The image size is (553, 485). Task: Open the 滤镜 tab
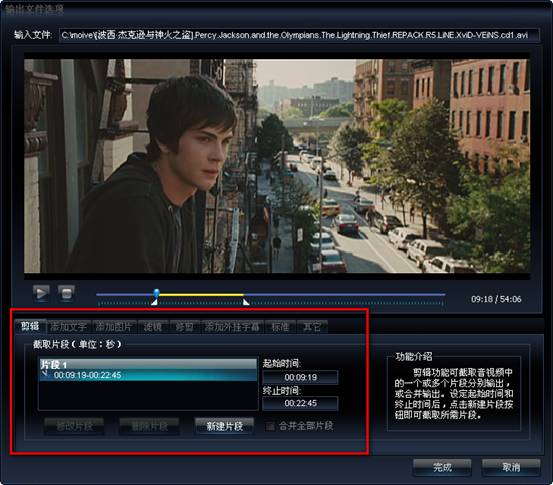click(x=153, y=327)
